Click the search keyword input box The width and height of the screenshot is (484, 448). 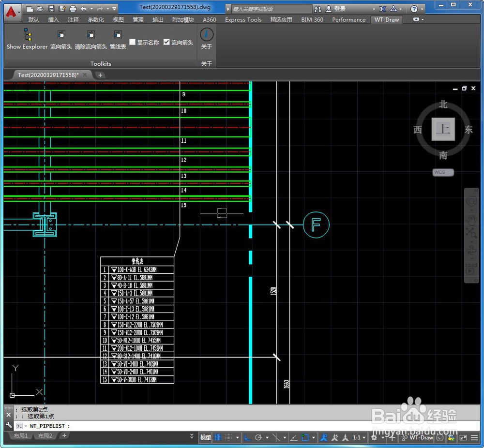[x=271, y=9]
